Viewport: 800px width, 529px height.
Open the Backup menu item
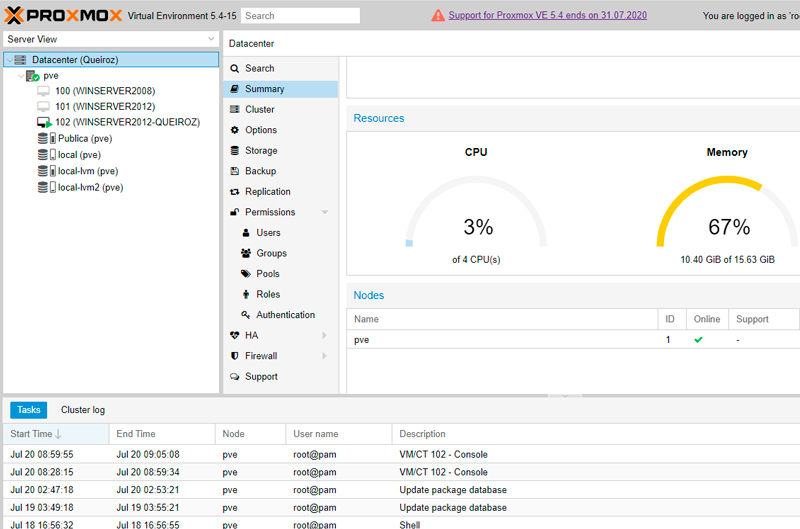click(x=281, y=171)
